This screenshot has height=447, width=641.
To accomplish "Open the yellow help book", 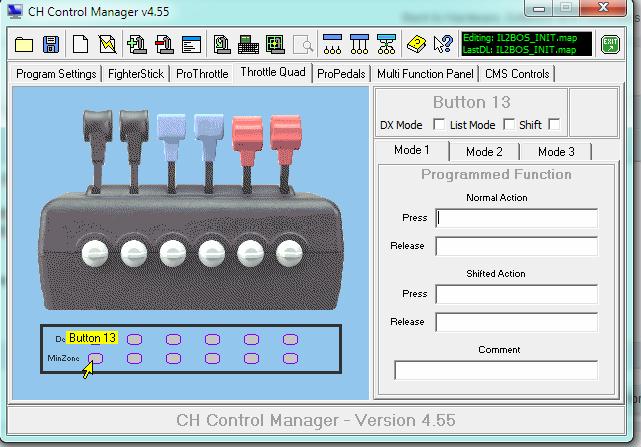I will (416, 44).
